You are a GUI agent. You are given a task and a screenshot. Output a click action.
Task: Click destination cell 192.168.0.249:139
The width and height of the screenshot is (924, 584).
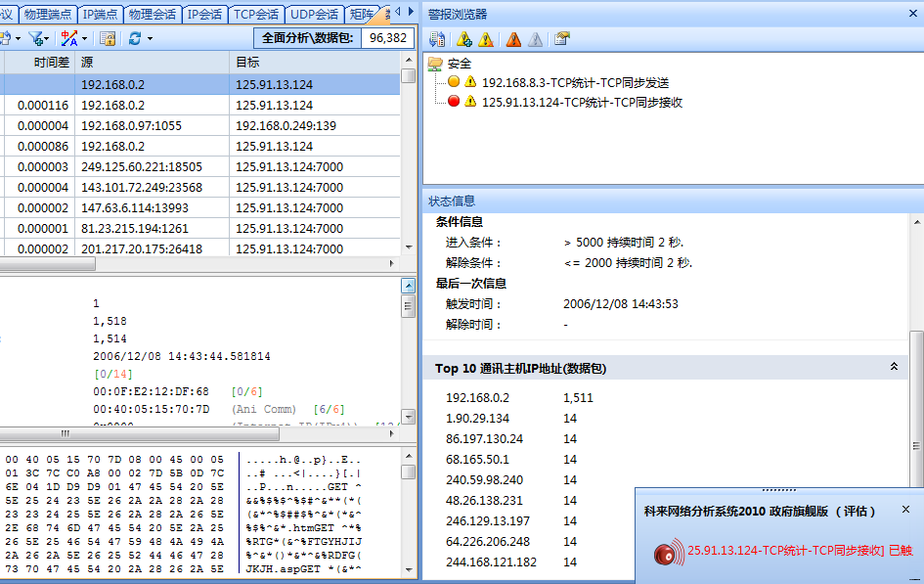(x=286, y=126)
